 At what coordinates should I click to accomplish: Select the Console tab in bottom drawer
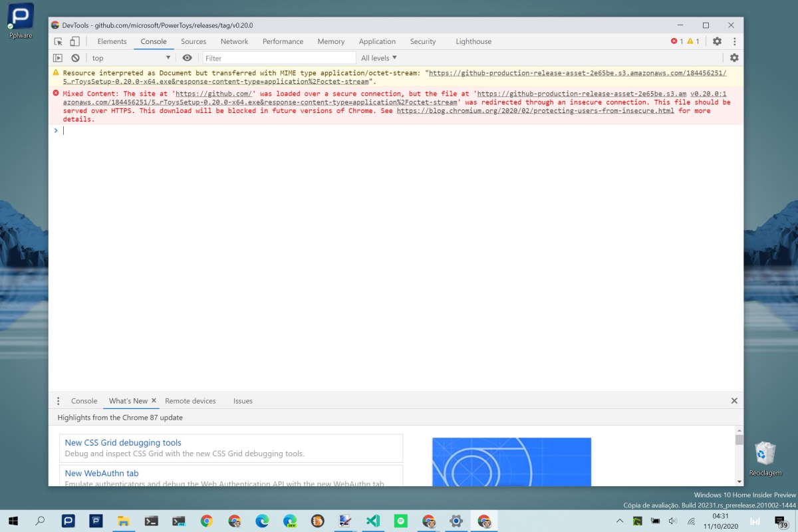[x=84, y=401]
